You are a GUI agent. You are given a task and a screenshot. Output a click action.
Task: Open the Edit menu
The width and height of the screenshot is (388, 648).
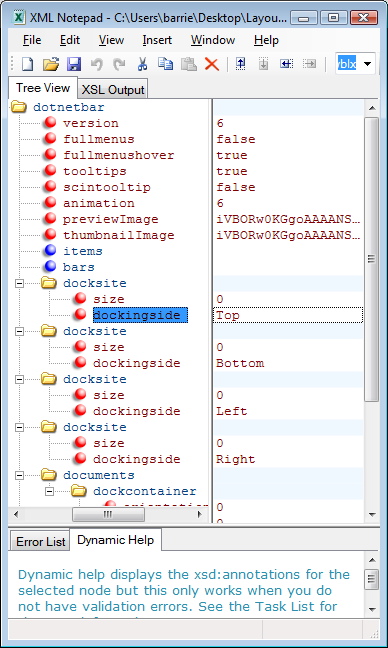(70, 40)
